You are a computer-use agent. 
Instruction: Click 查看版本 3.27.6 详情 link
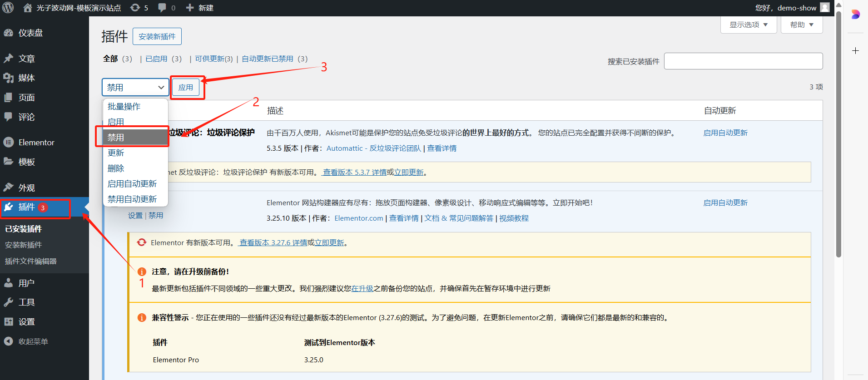pyautogui.click(x=273, y=242)
